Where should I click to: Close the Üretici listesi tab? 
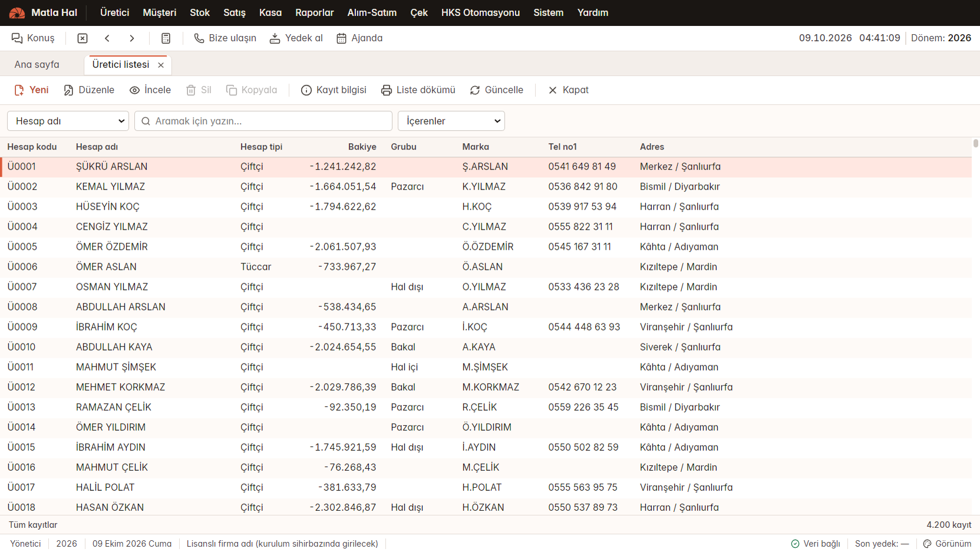161,65
